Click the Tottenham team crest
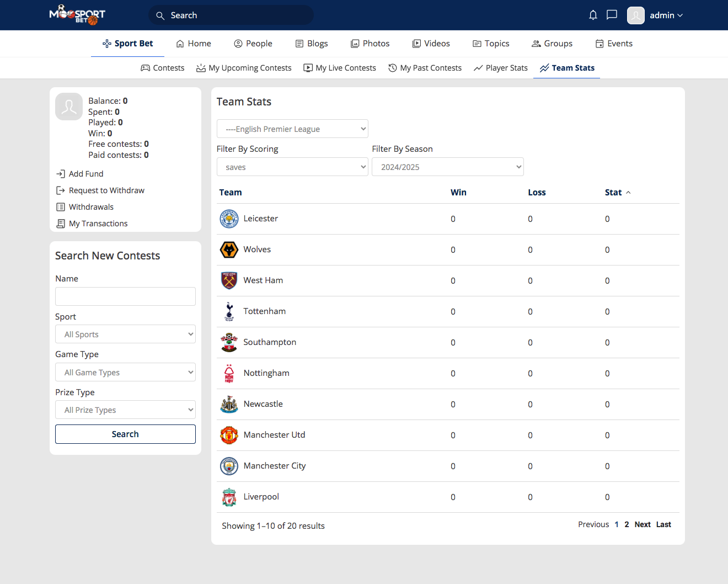 [229, 311]
